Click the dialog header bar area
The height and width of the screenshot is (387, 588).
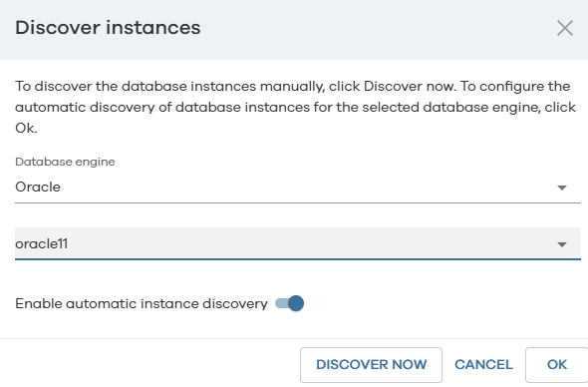tap(294, 30)
